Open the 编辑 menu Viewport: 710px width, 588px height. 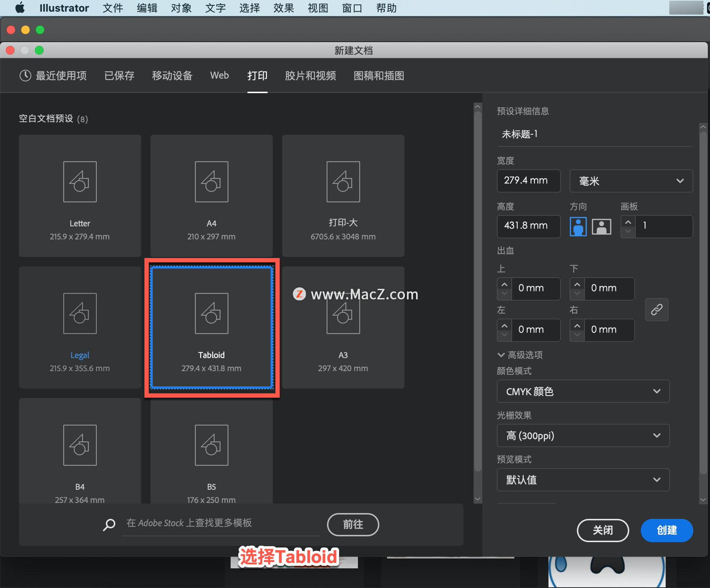[x=147, y=8]
